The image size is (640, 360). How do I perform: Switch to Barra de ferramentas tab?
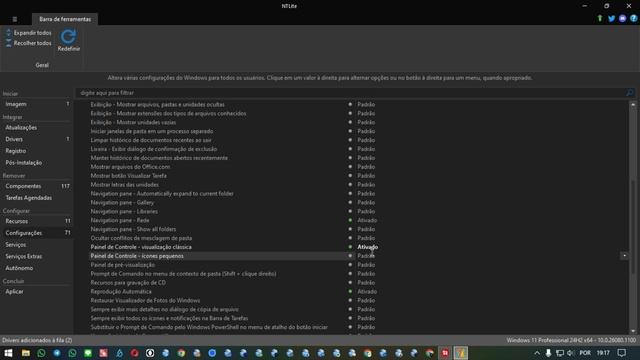65,19
